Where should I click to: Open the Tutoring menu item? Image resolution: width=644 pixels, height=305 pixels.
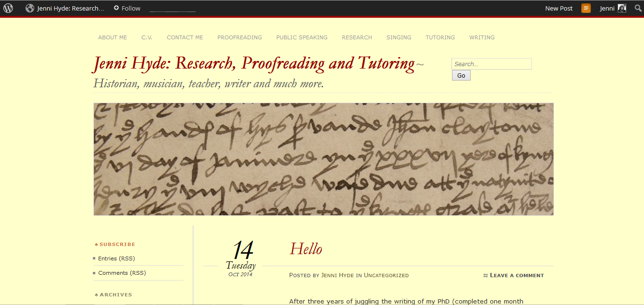coord(440,37)
